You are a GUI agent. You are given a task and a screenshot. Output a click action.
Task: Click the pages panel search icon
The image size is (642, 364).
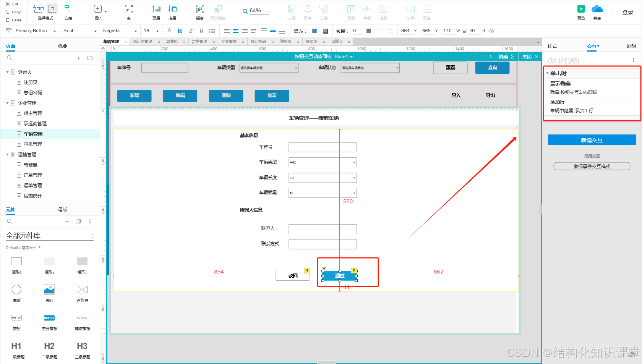[10, 58]
